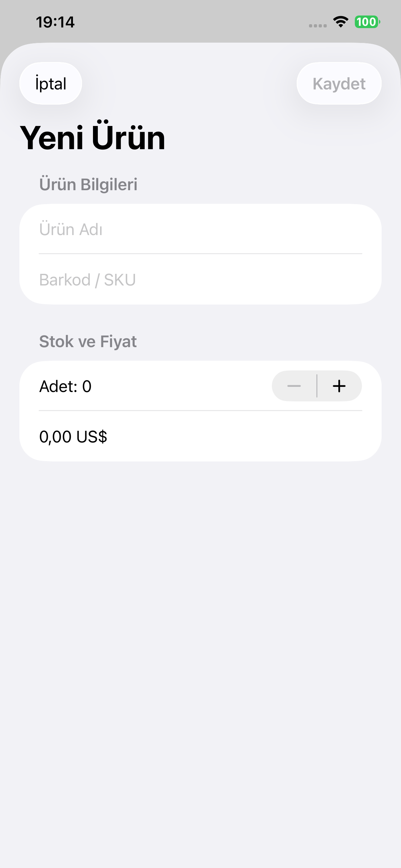
Task: Tap the divider between minus and plus
Action: (x=317, y=386)
